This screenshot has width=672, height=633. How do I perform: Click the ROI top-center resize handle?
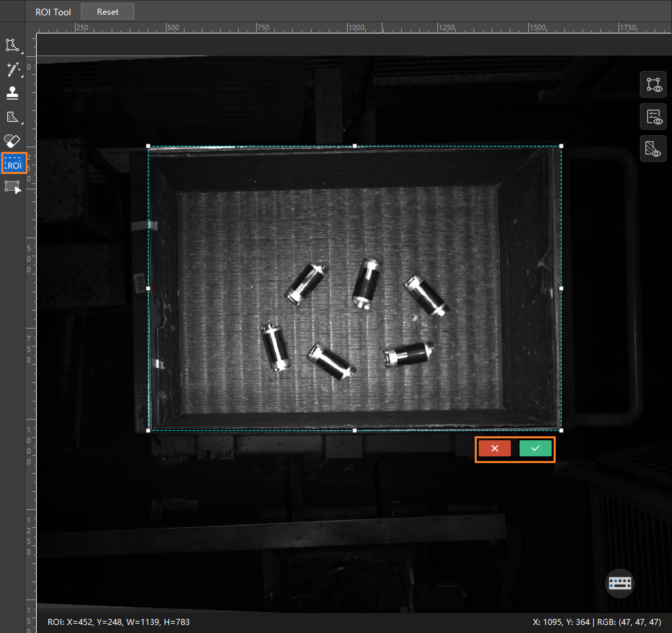354,147
